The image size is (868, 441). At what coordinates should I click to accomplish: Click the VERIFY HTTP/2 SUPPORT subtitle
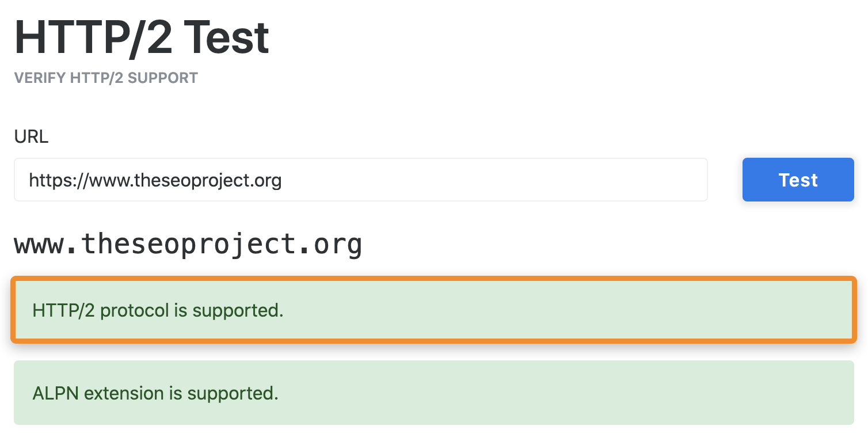point(106,78)
